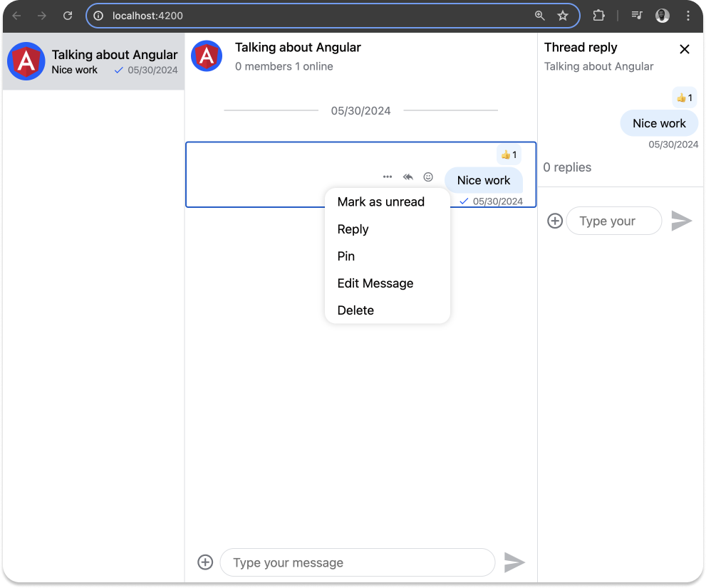Click the Nice work bubble in main chat
Viewport: 706px width, 588px height.
[484, 180]
